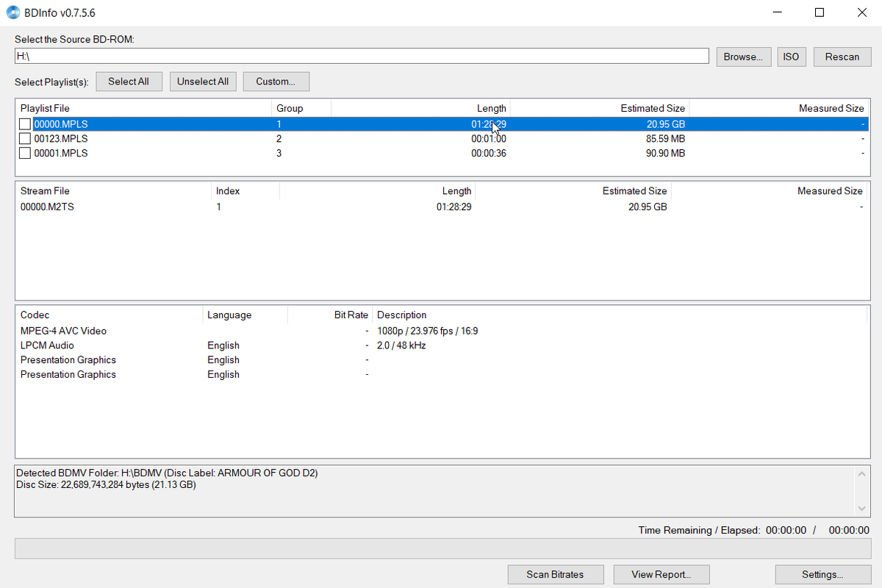This screenshot has width=882, height=588.
Task: Click the 00:00:36 length cell
Action: 489,153
